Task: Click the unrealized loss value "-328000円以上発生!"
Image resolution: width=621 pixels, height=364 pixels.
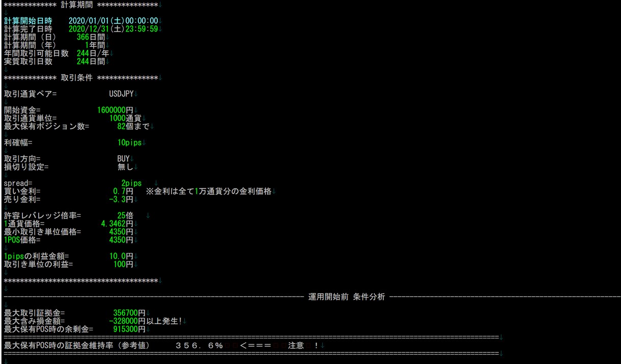Action: 146,322
